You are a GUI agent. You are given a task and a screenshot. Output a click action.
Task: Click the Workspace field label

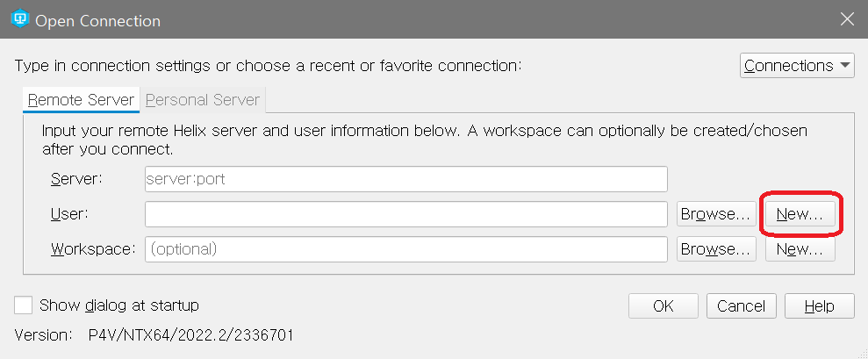(x=93, y=249)
